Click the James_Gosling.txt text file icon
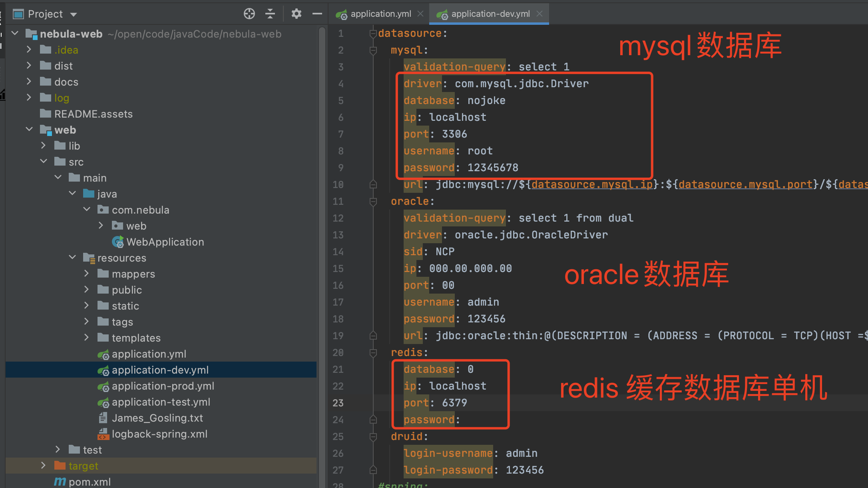Image resolution: width=868 pixels, height=488 pixels. (x=103, y=418)
